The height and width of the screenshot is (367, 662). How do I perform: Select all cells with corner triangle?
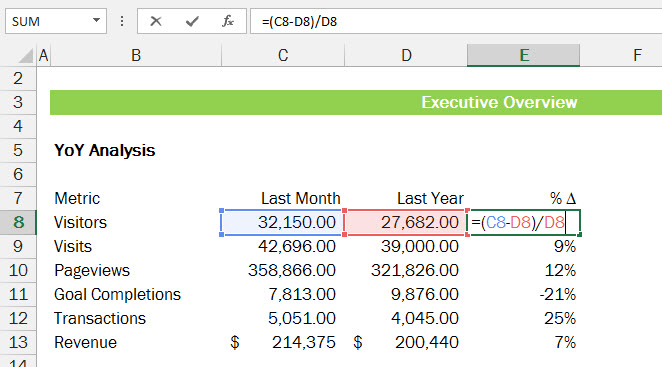[x=26, y=56]
